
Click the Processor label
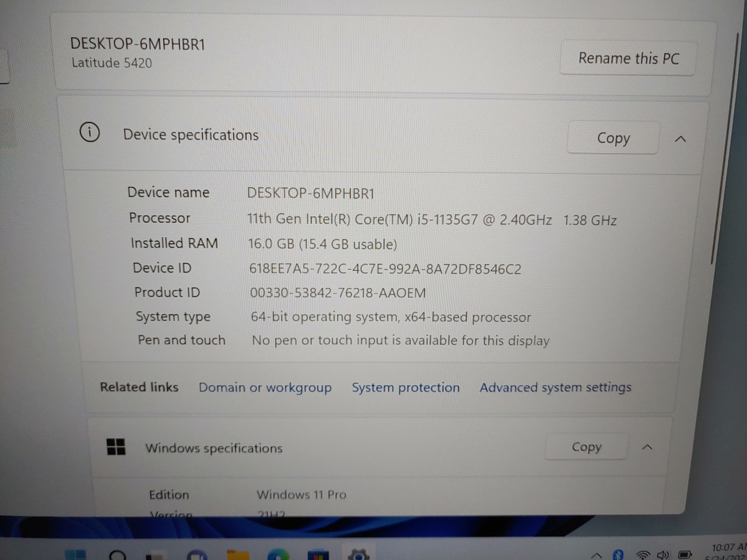click(159, 218)
